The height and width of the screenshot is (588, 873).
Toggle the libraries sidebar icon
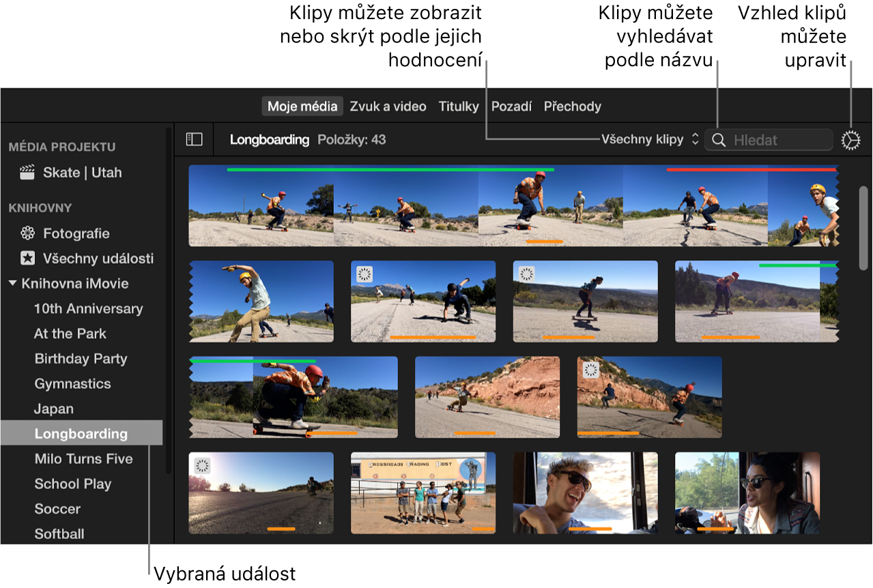coord(195,139)
